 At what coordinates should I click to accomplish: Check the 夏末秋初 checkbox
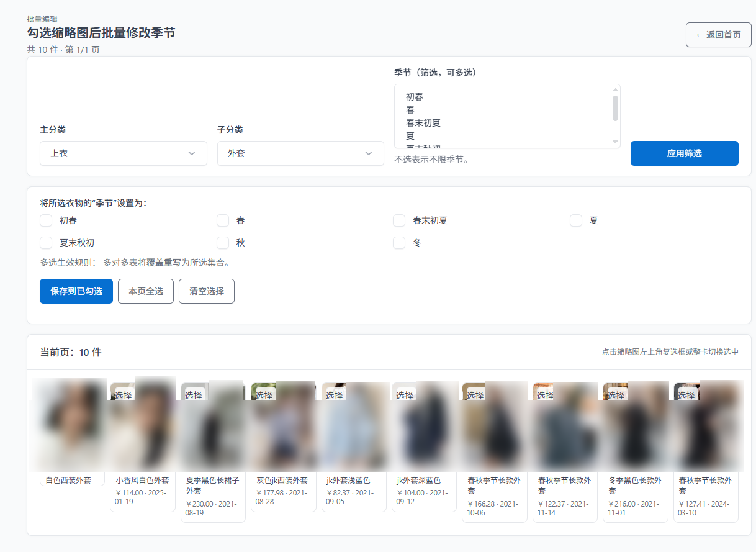point(46,243)
